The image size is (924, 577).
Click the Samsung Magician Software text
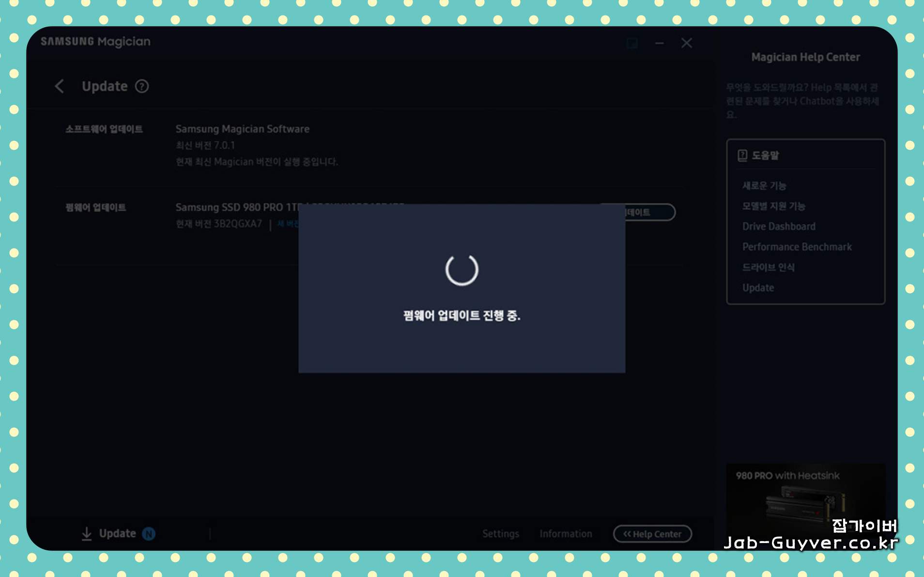(x=243, y=129)
